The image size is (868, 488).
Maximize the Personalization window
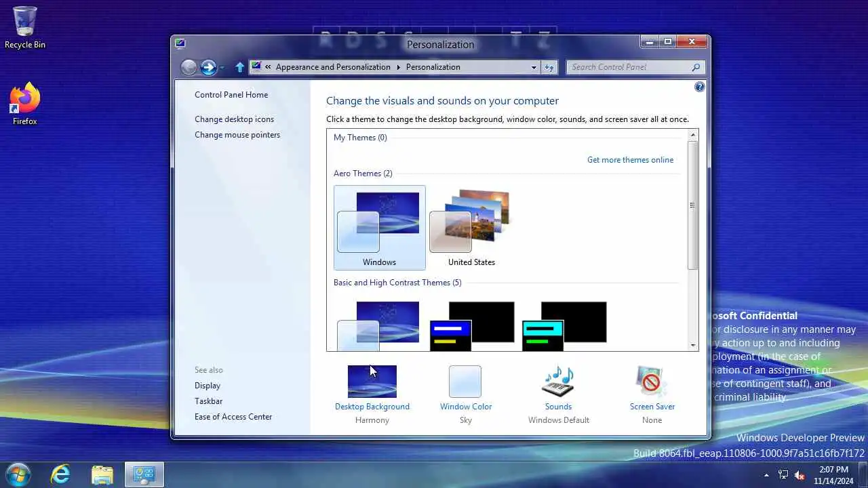click(668, 42)
